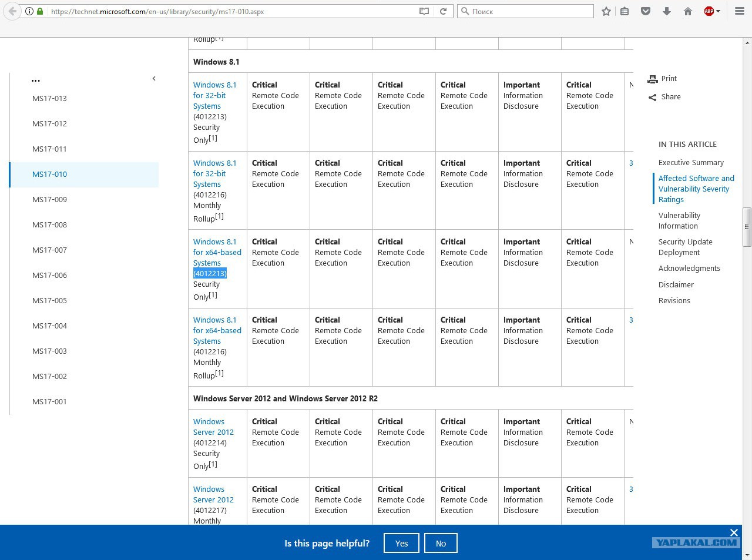View connection security via the green padlock
752x560 pixels.
point(40,11)
